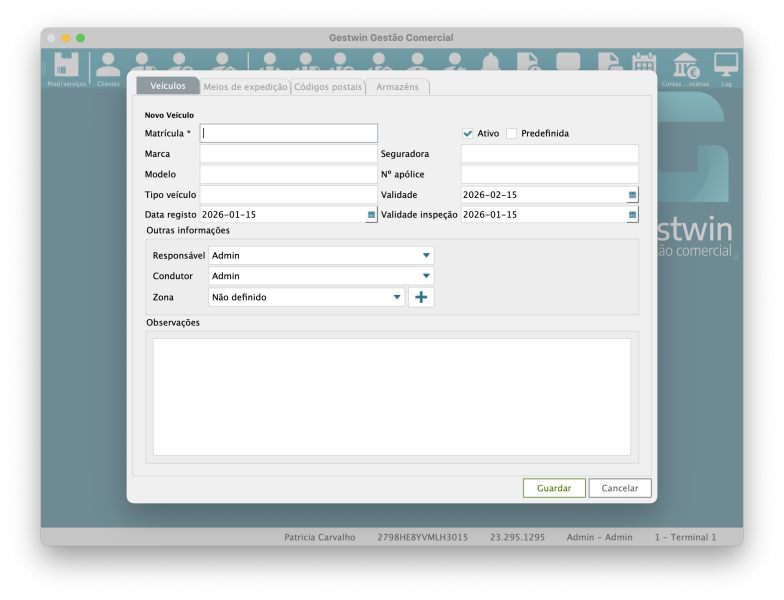This screenshot has width=784, height=600.
Task: Enable the Predefinida checkbox
Action: click(x=512, y=134)
